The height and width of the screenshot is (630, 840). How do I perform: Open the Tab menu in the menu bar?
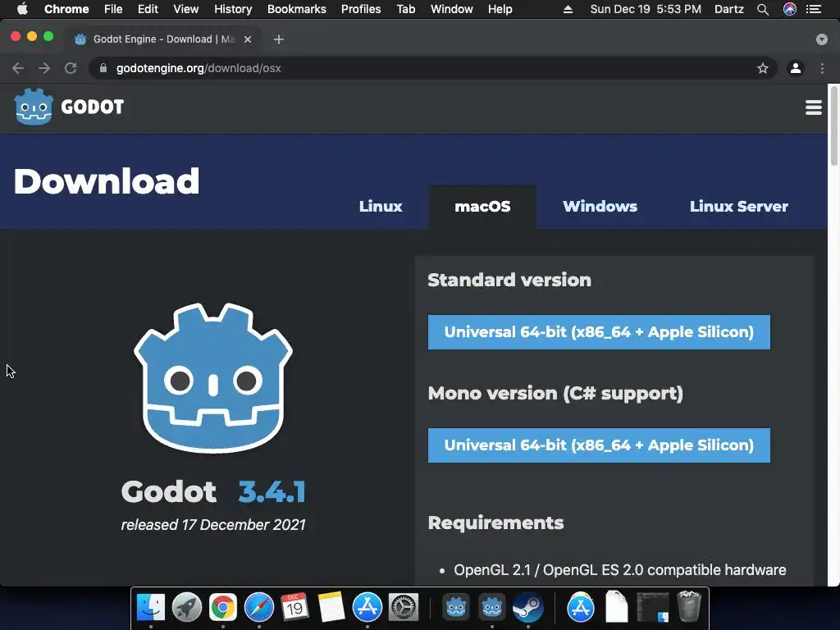click(x=405, y=9)
